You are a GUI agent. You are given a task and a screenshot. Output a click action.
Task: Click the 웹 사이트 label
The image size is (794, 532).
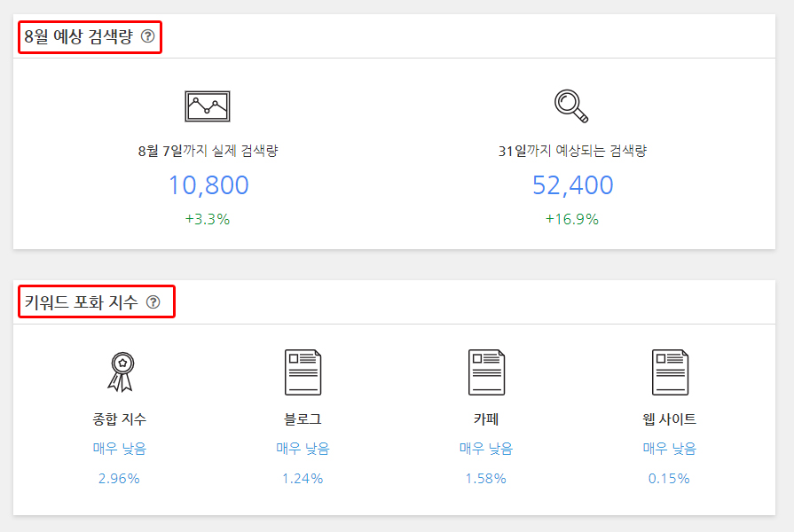click(669, 419)
